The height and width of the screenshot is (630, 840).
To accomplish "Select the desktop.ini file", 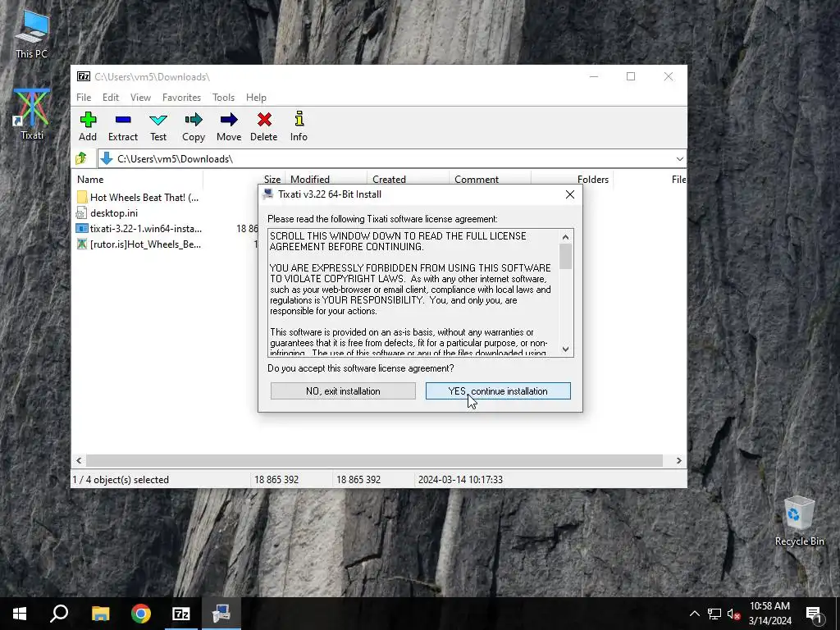I will 107,213.
